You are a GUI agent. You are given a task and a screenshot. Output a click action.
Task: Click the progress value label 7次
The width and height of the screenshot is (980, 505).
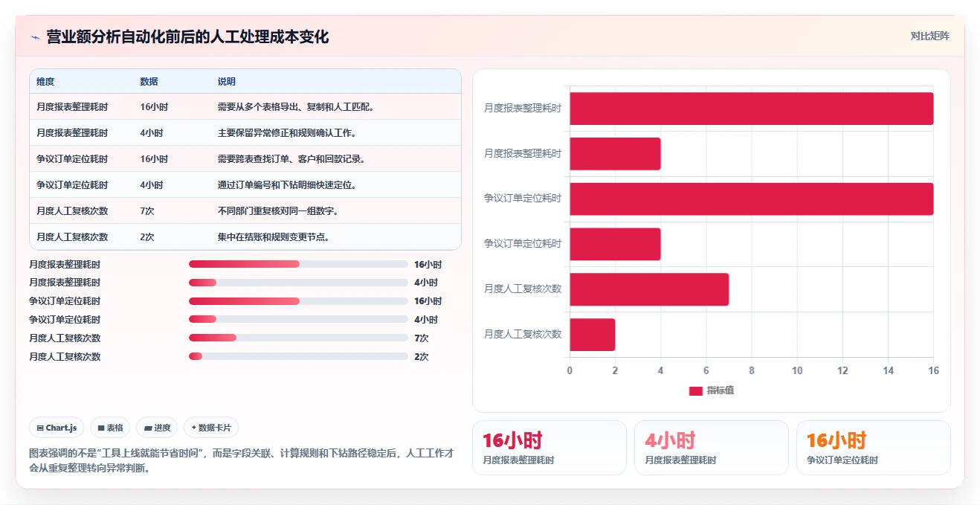pos(422,338)
